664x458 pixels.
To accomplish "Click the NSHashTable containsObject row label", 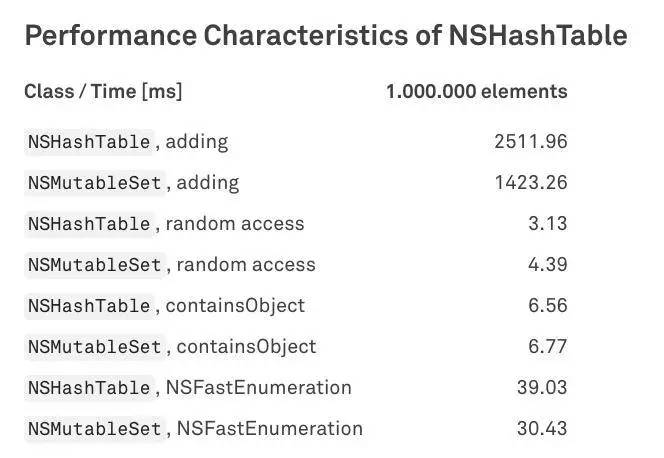I will 164,306.
